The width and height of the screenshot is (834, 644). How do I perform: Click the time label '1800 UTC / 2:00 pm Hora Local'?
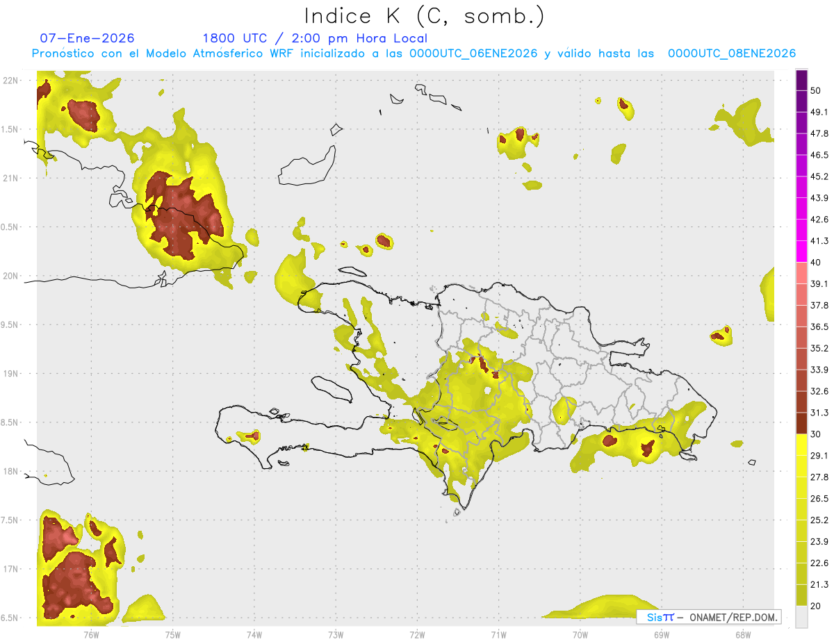point(315,38)
